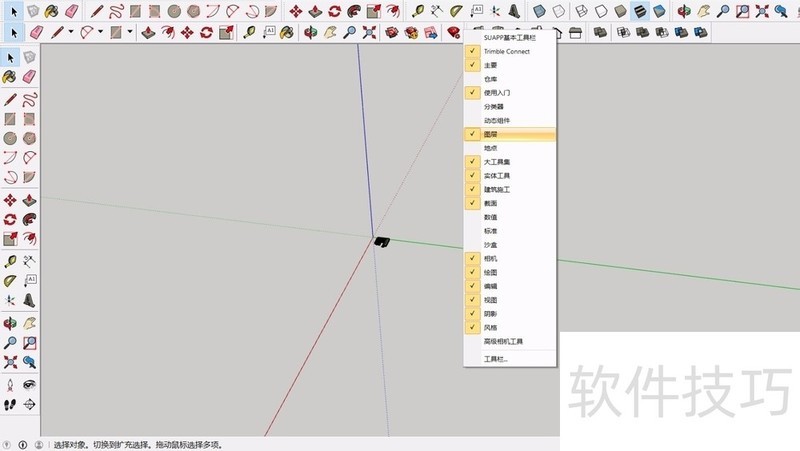
Task: Select the Protractor tool in left toolbar
Action: (10, 281)
